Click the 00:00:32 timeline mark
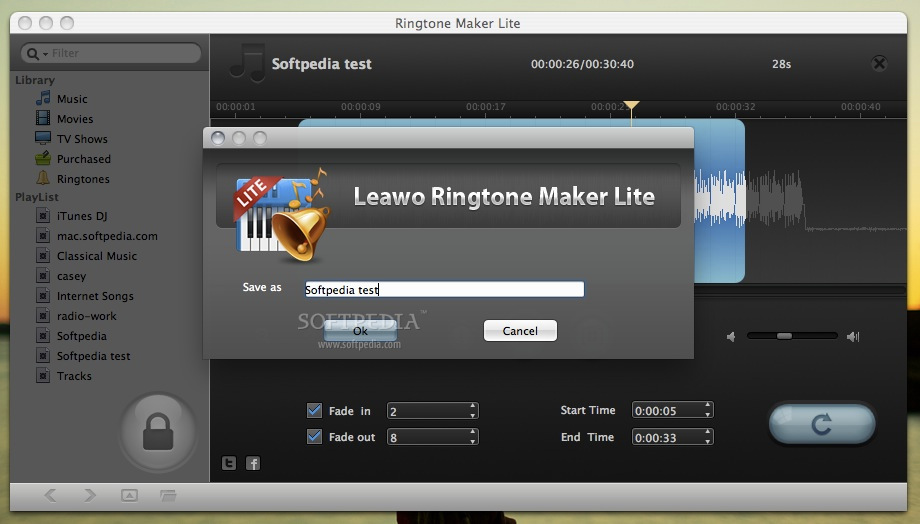The image size is (920, 524). click(x=735, y=107)
